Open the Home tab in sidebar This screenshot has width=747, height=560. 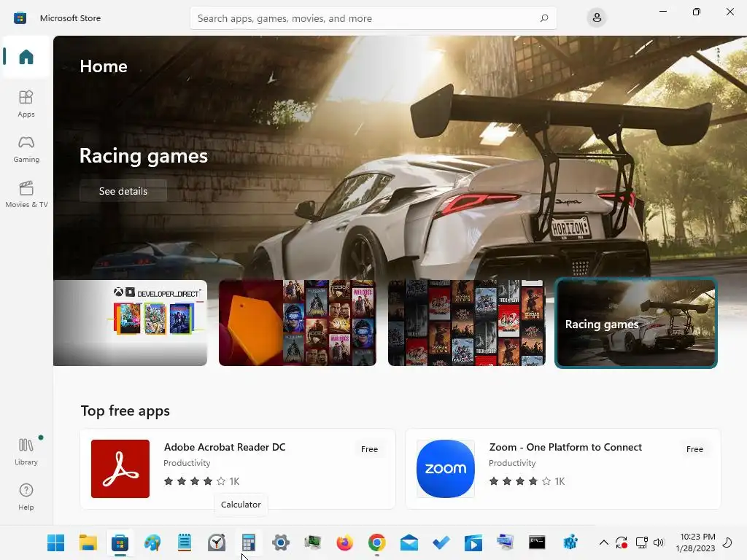point(26,57)
